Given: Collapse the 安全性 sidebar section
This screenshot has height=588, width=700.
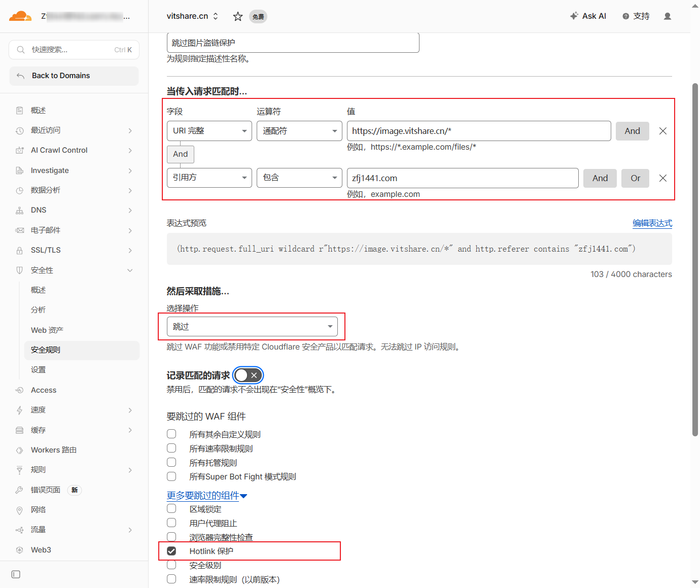Looking at the screenshot, I should pyautogui.click(x=130, y=270).
